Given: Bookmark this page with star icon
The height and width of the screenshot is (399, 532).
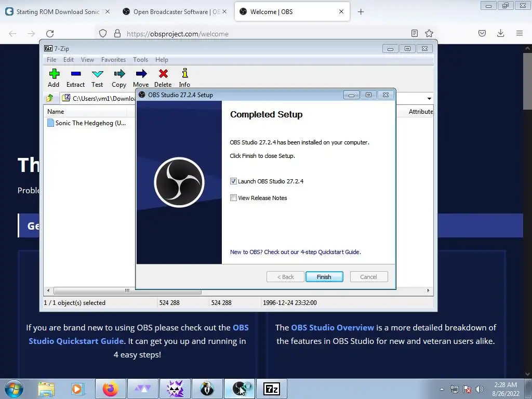Looking at the screenshot, I should click(x=429, y=33).
